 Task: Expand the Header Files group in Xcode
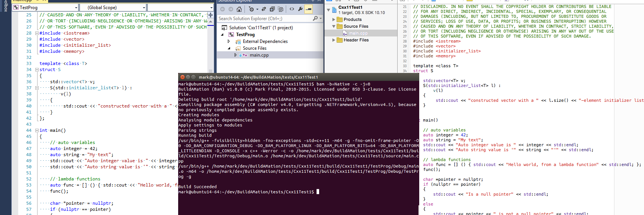[x=334, y=40]
